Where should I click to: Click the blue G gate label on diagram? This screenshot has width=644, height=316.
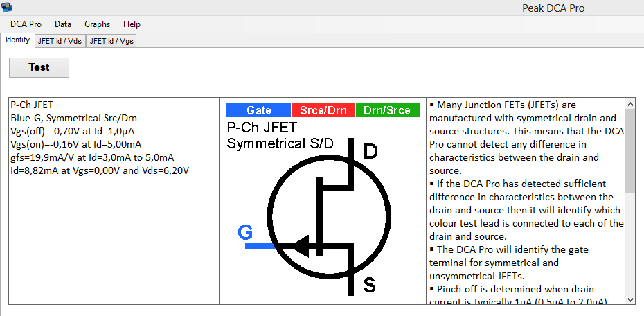point(245,233)
